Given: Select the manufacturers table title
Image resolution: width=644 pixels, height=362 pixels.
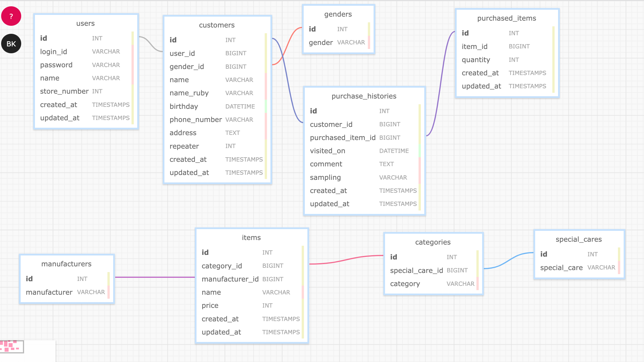Looking at the screenshot, I should coord(66,264).
